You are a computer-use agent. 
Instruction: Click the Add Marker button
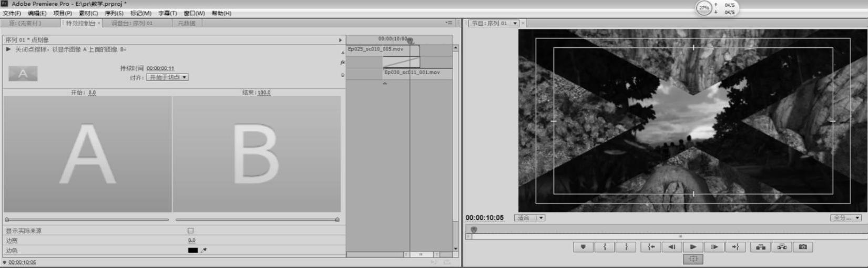coord(583,247)
